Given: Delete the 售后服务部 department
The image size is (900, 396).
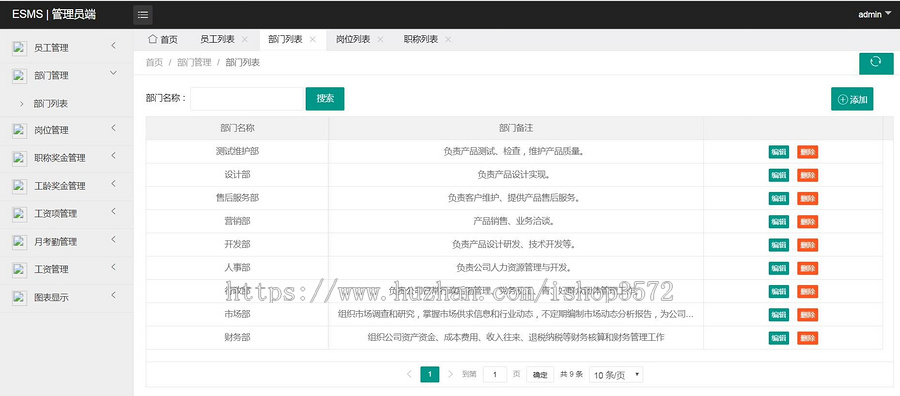Looking at the screenshot, I should [808, 199].
